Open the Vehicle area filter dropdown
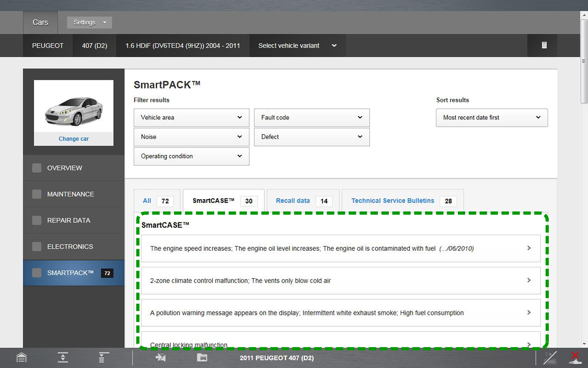588x368 pixels. 191,118
